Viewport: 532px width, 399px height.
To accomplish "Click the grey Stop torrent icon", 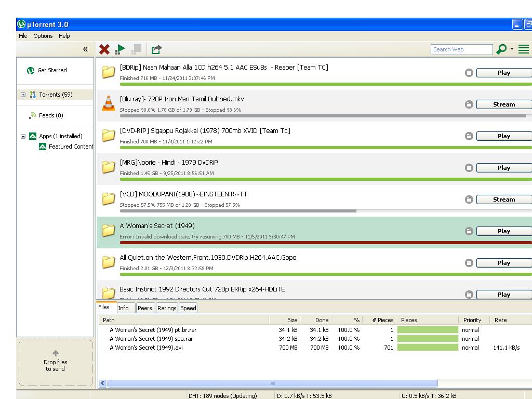I will coord(137,49).
